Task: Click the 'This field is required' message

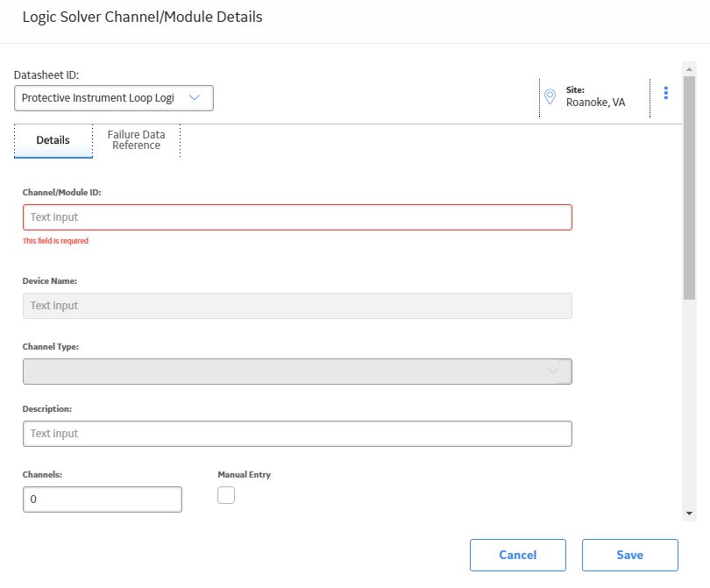Action: 56,241
